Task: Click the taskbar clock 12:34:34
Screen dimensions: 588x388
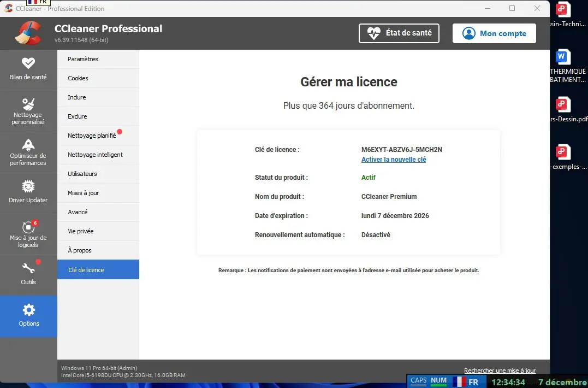Action: (x=508, y=383)
